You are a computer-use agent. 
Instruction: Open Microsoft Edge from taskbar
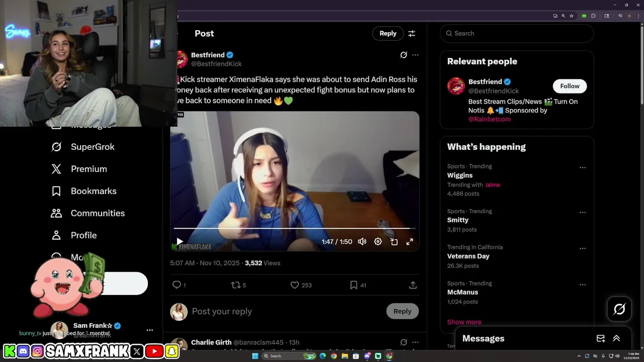[323, 356]
